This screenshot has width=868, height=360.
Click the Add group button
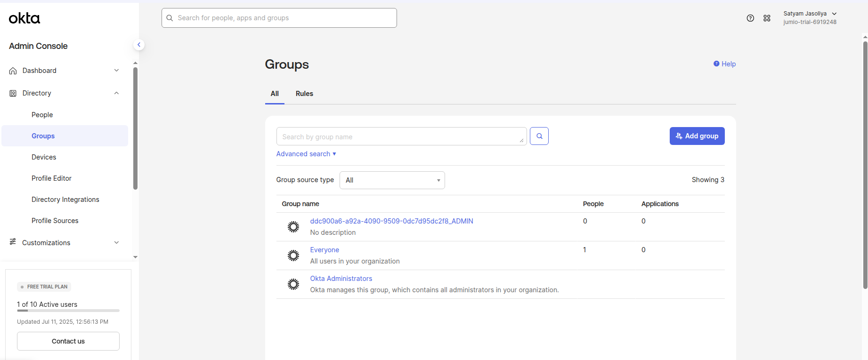click(x=697, y=136)
